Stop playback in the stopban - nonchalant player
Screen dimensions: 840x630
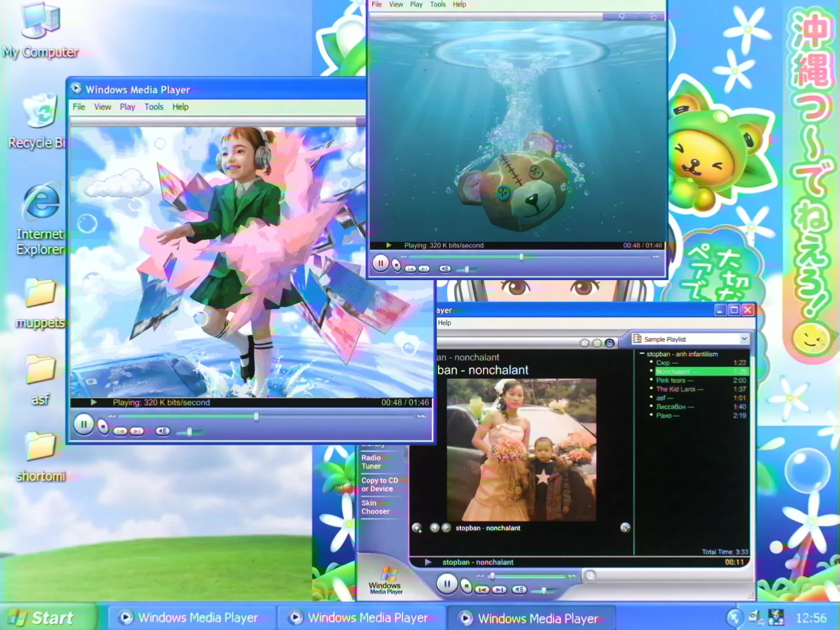coord(466,586)
